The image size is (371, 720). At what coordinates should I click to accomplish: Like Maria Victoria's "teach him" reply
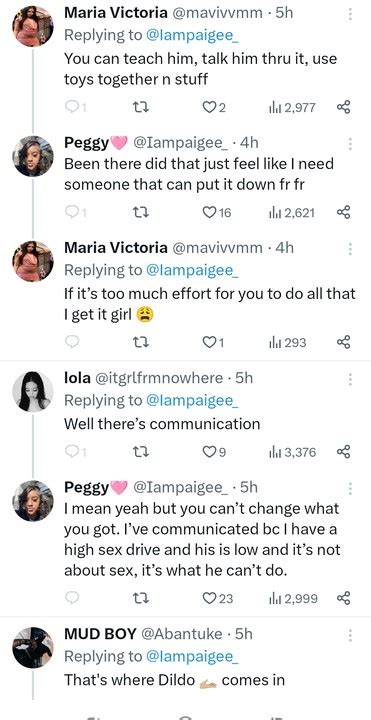214,107
